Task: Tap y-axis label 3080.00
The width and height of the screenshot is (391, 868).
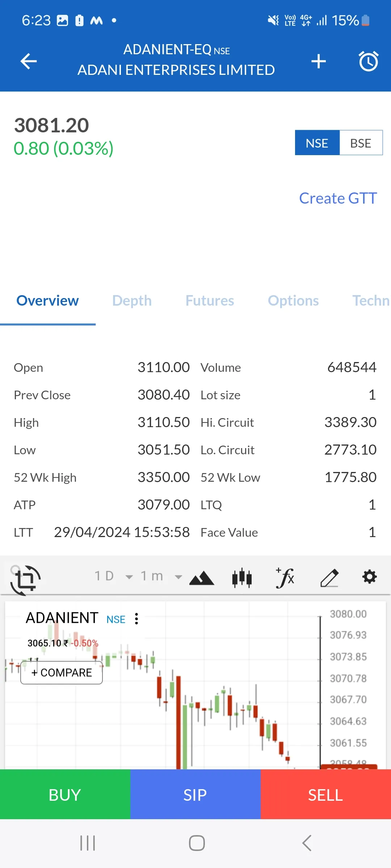Action: tap(348, 614)
